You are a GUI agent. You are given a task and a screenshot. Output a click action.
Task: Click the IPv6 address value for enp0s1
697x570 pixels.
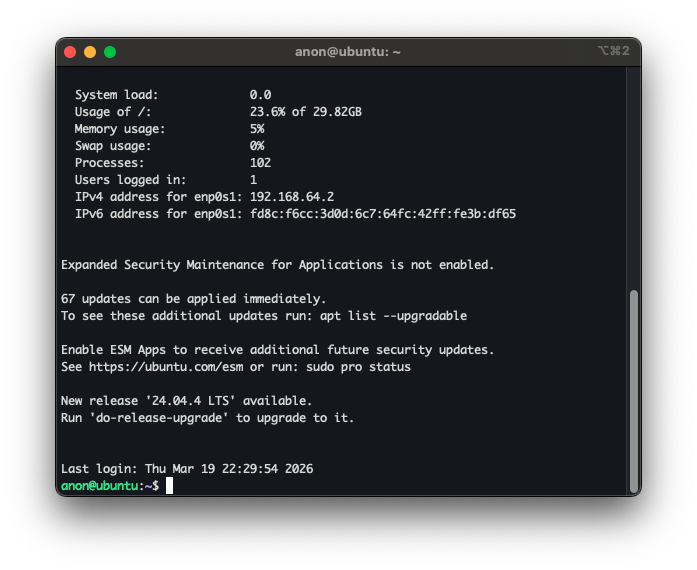pyautogui.click(x=382, y=214)
